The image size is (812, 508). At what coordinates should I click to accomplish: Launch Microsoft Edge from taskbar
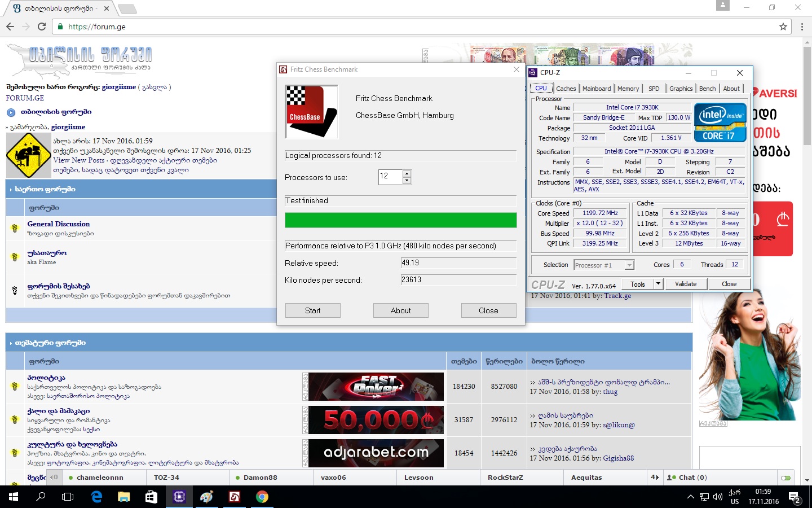point(96,497)
